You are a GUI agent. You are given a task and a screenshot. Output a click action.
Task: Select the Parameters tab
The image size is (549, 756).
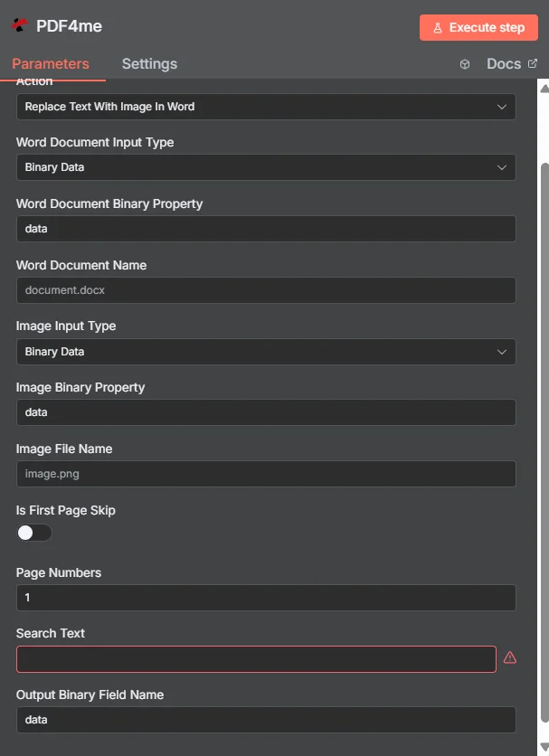click(x=51, y=63)
